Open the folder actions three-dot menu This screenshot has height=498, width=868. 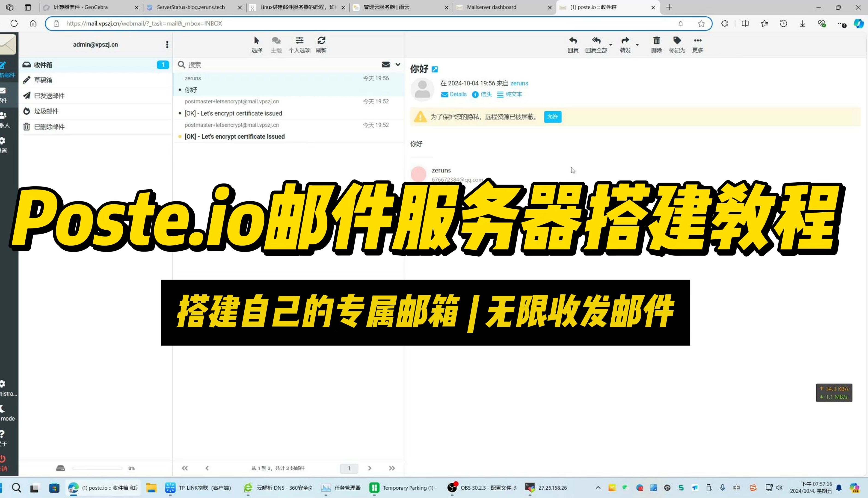pyautogui.click(x=167, y=44)
